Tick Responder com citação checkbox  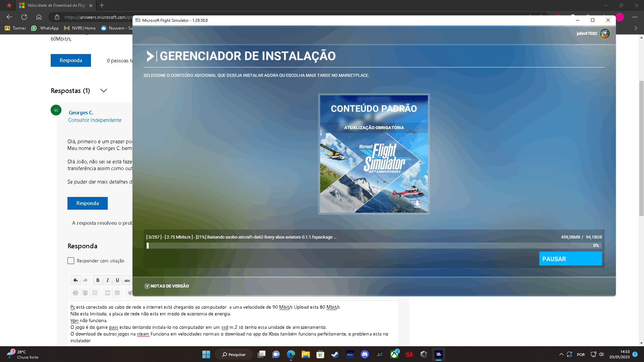[71, 261]
